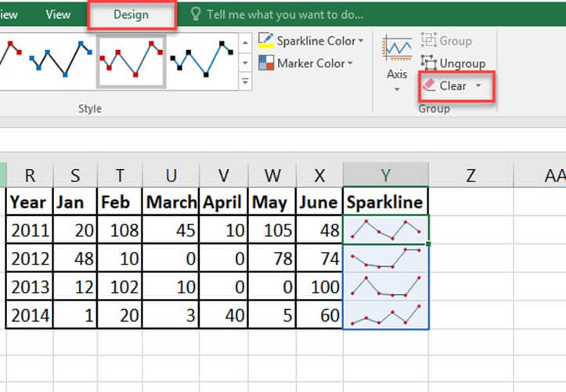The image size is (566, 392).
Task: Switch to the View tab
Action: point(58,15)
